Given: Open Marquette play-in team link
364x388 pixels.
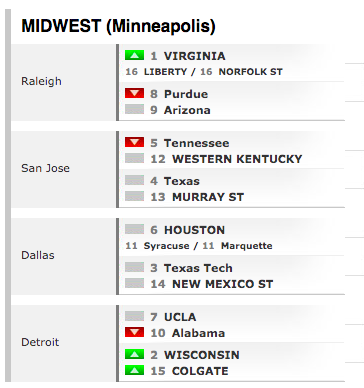Looking at the screenshot, I should (x=247, y=246).
